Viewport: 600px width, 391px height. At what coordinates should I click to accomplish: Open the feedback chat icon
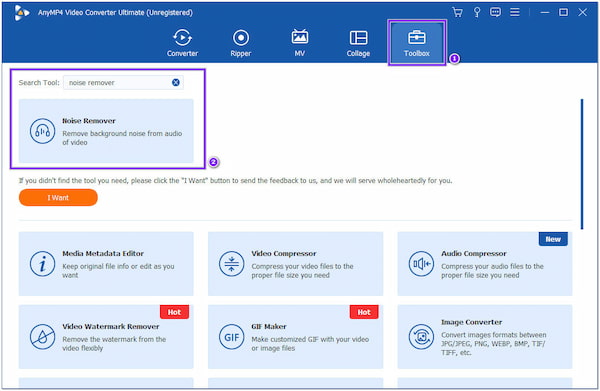pos(495,12)
